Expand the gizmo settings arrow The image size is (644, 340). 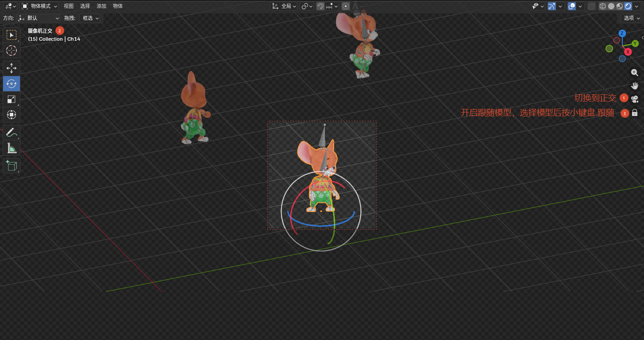(x=561, y=6)
